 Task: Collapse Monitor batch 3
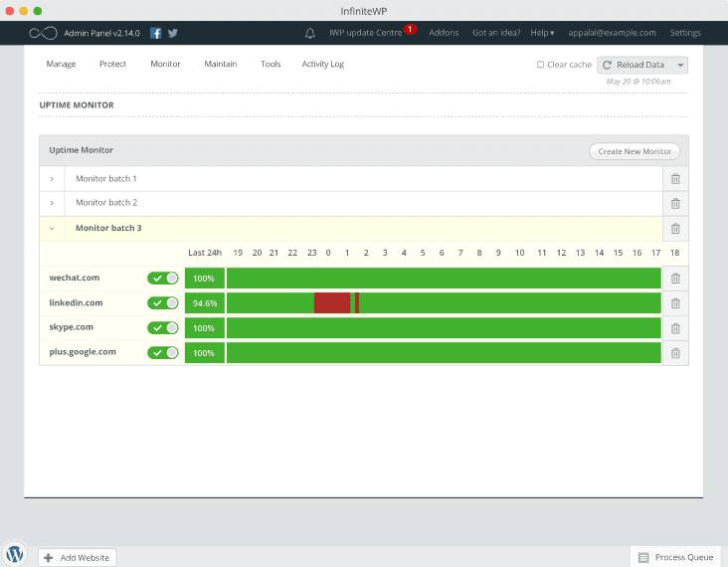[52, 228]
